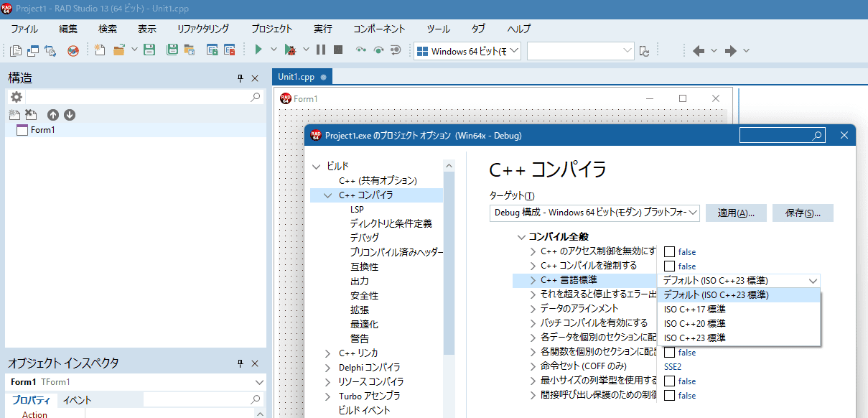The image size is (868, 418).
Task: Click the Remove file from project icon
Action: pos(230,50)
